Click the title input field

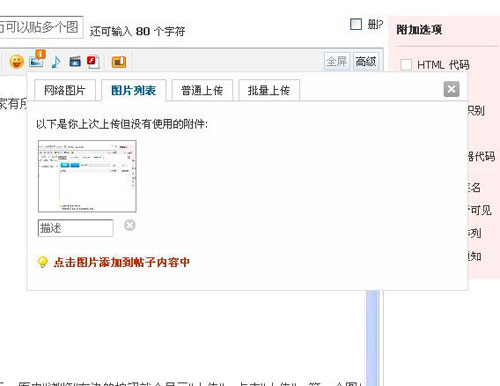tap(41, 27)
